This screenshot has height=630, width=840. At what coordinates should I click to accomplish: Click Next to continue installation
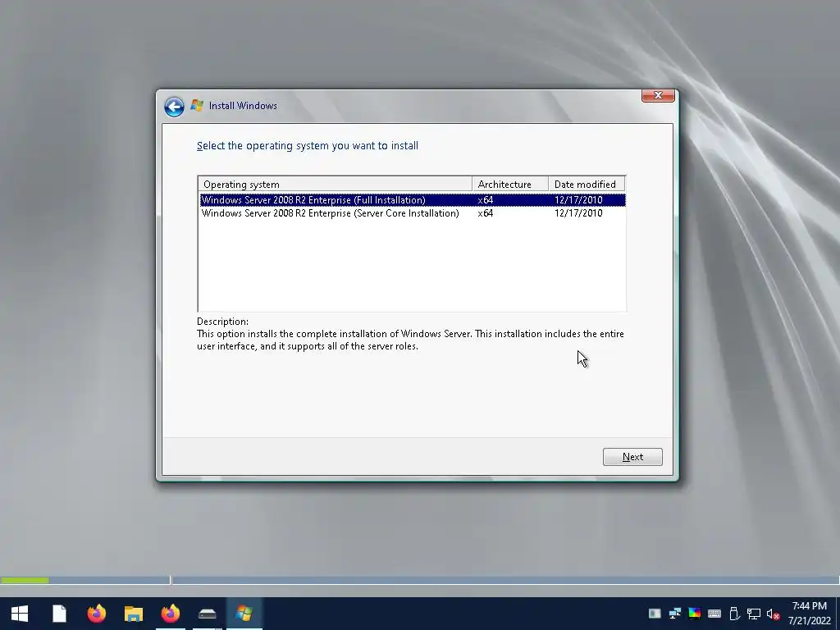(x=632, y=457)
